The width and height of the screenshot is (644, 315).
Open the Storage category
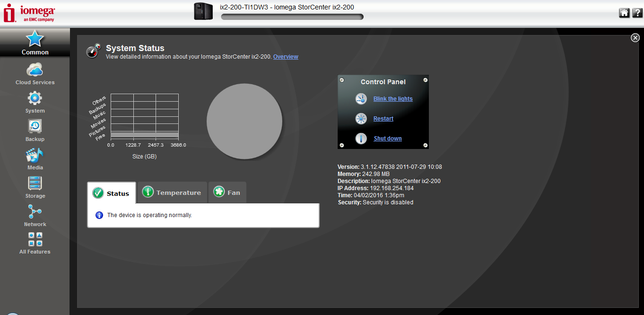(x=35, y=187)
